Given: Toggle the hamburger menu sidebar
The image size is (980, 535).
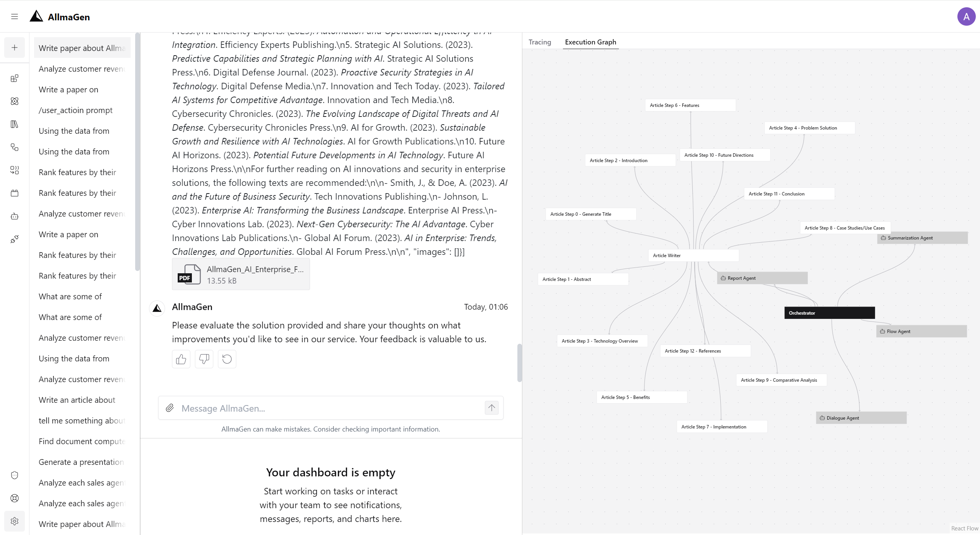Looking at the screenshot, I should 15,16.
